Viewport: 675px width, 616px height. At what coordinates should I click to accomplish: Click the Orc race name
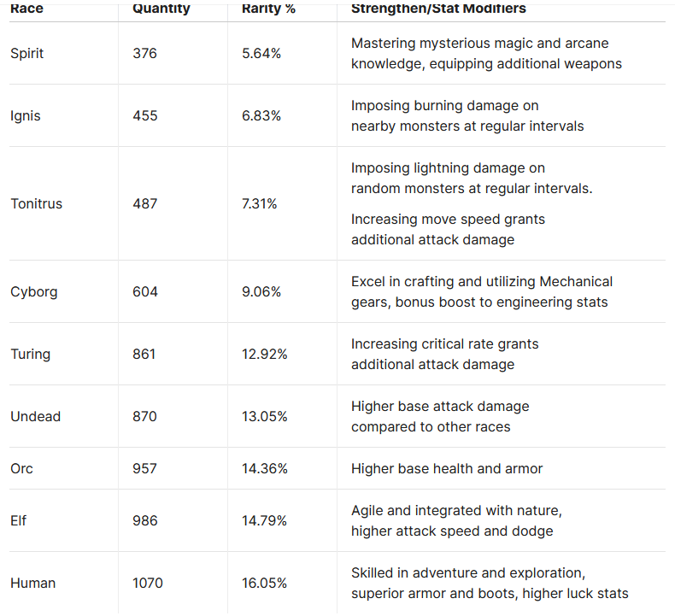pos(22,468)
